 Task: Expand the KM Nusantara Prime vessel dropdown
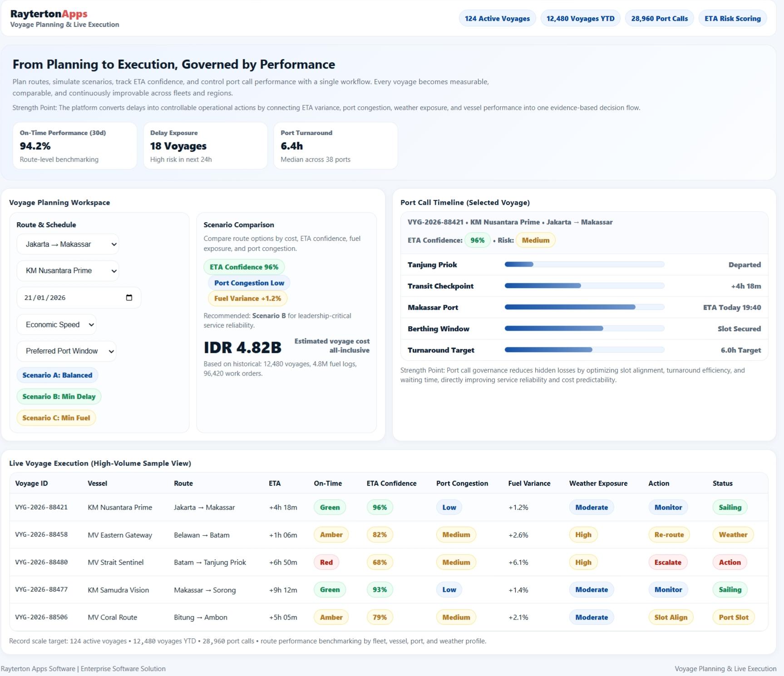pyautogui.click(x=68, y=271)
